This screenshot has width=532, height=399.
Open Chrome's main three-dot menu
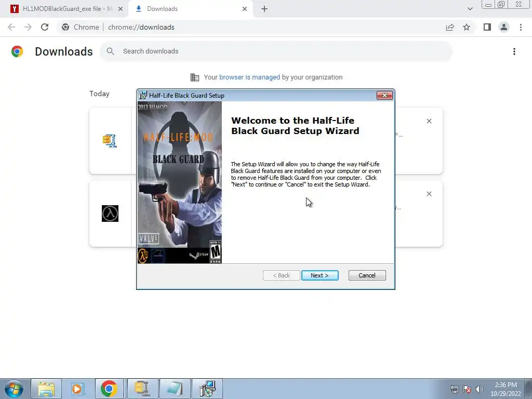pos(521,27)
